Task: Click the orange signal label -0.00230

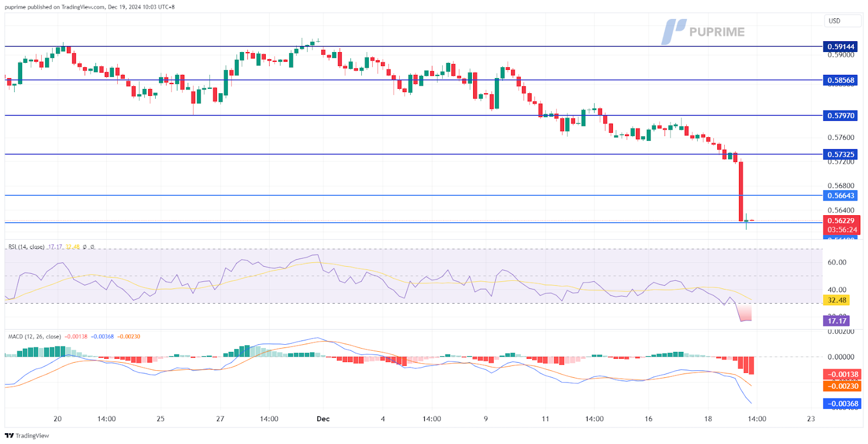Action: [x=842, y=386]
